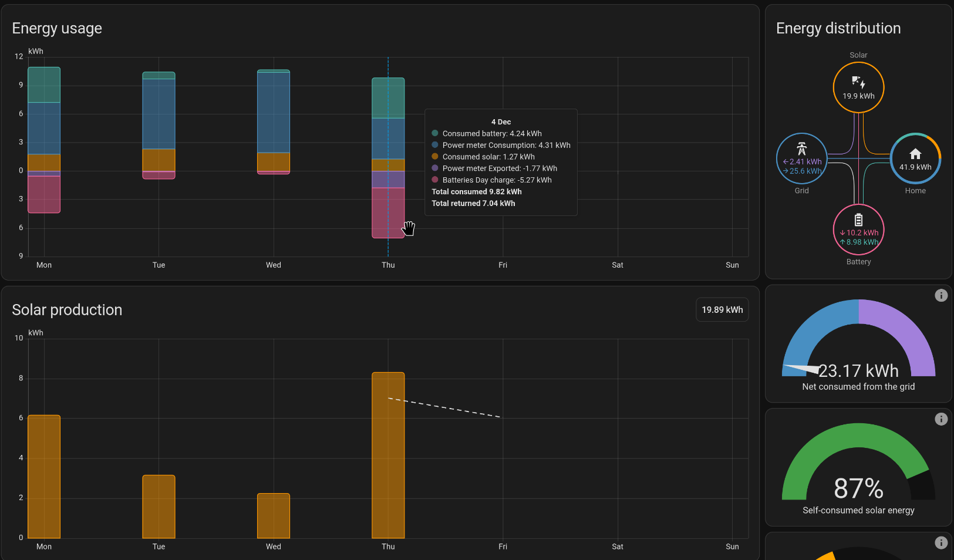Select Monday's solar production bar
Screen dimensions: 954x560
(x=44, y=477)
